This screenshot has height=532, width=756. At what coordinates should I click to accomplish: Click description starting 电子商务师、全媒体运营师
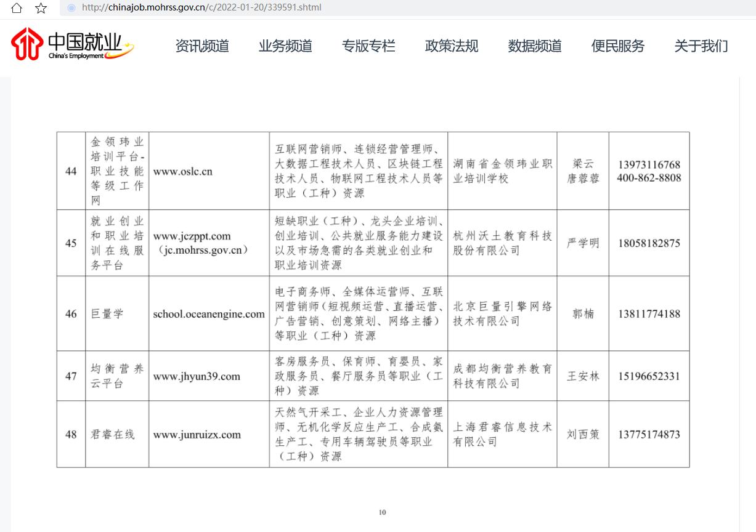[x=359, y=314]
